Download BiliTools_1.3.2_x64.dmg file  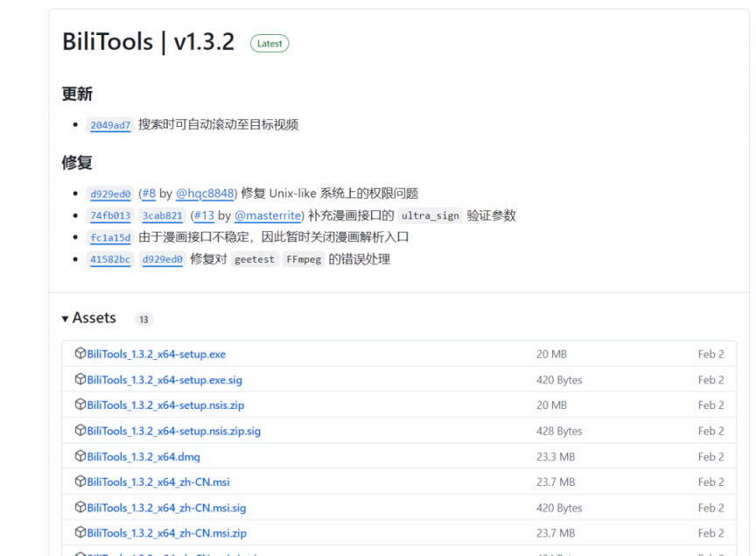143,456
